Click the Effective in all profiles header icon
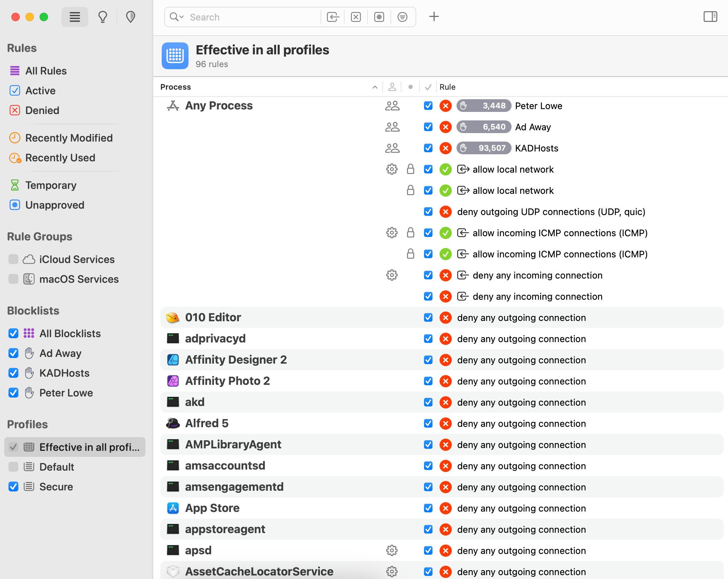 (175, 56)
